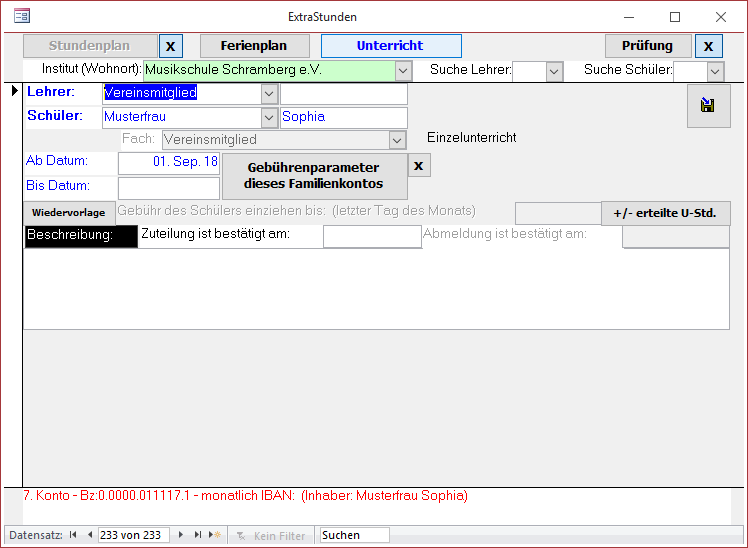Open the Ferienplan view

coord(256,46)
